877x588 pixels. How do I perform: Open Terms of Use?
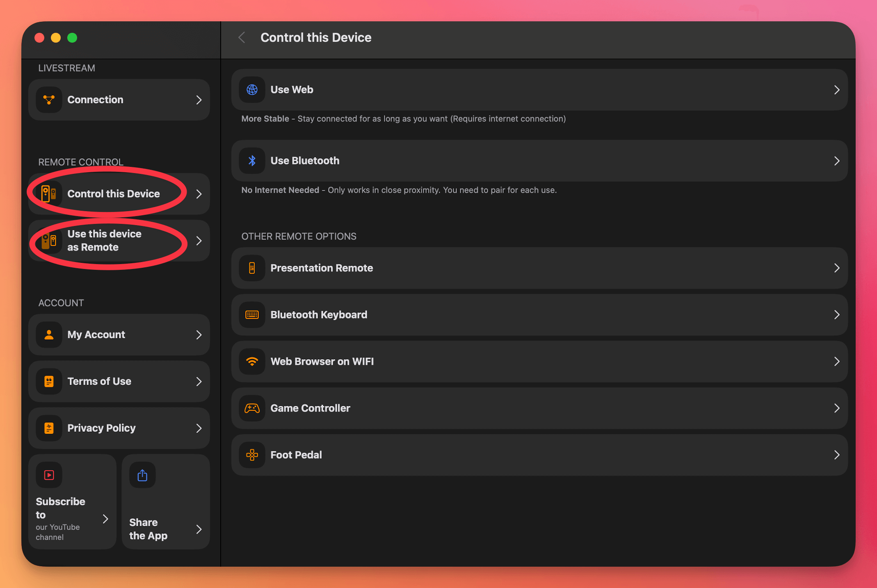119,381
